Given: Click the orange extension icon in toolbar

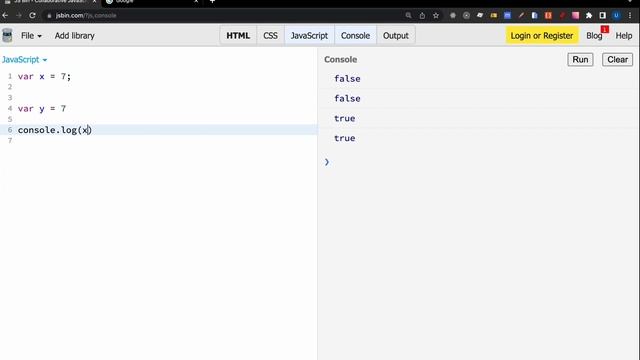Looking at the screenshot, I should click(x=548, y=16).
